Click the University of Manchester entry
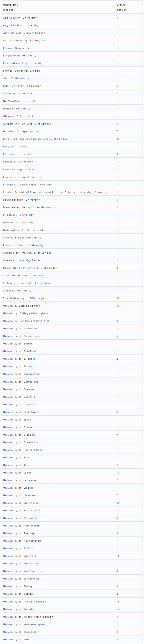144x644 pixels. (x=21, y=503)
